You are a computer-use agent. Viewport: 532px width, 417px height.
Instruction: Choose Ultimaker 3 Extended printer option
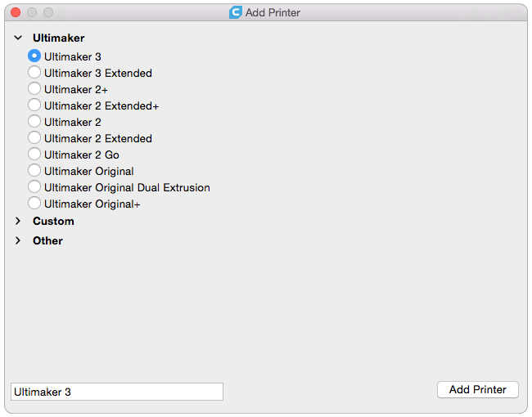click(34, 72)
